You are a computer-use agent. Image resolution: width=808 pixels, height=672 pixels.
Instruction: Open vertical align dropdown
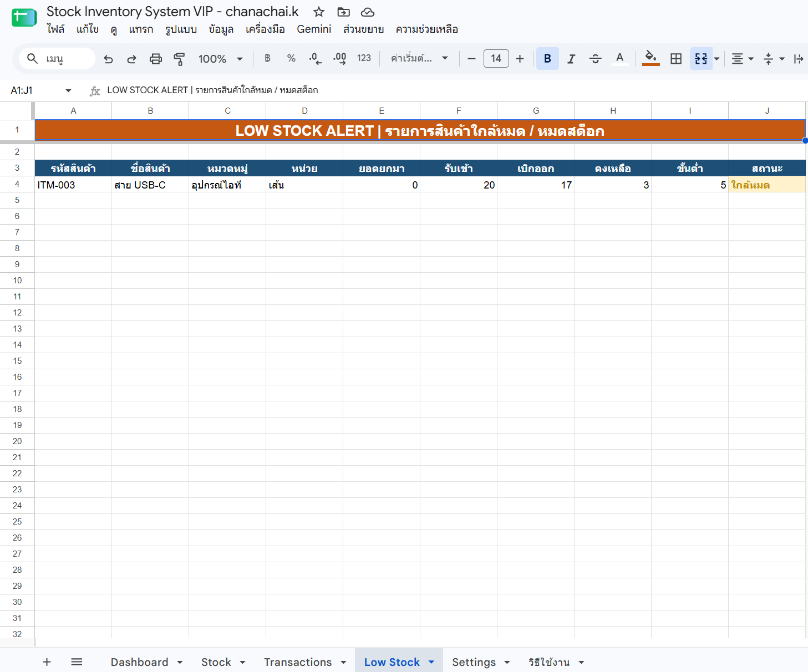coord(774,58)
